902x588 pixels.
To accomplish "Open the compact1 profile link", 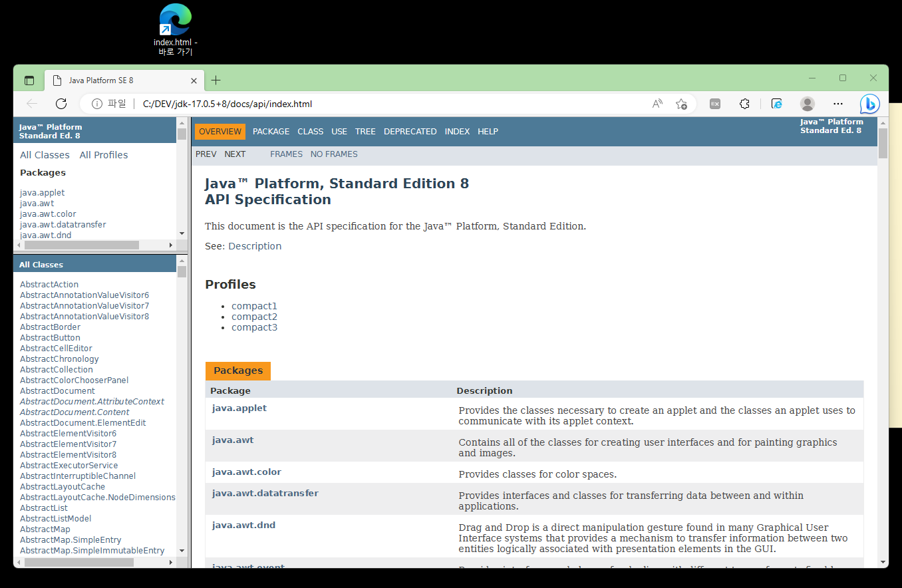I will [x=254, y=306].
